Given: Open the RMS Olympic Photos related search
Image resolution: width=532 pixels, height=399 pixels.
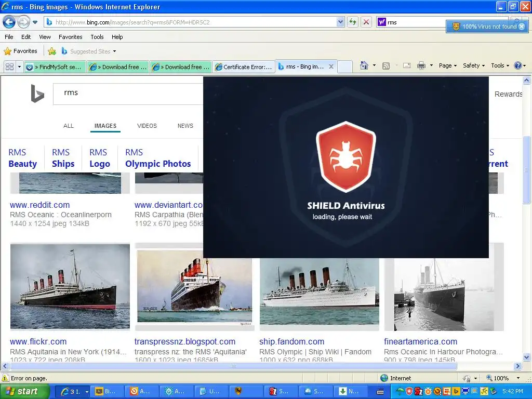Looking at the screenshot, I should [158, 158].
